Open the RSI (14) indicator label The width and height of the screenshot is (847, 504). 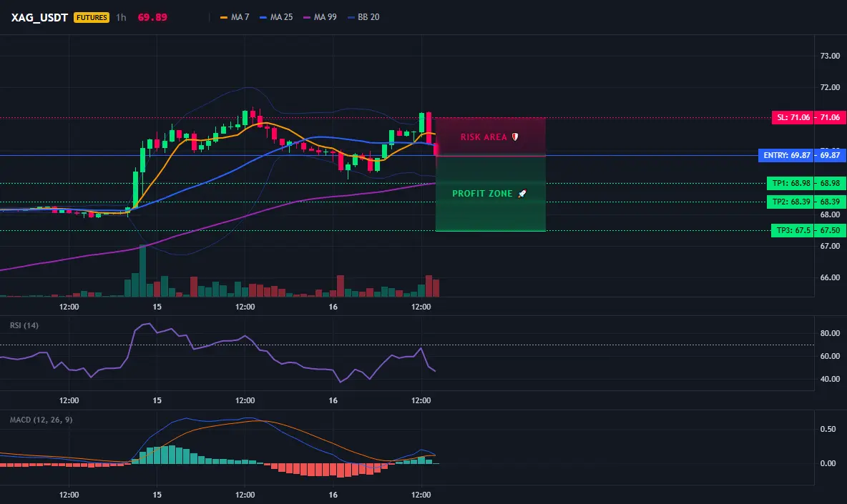pos(24,325)
